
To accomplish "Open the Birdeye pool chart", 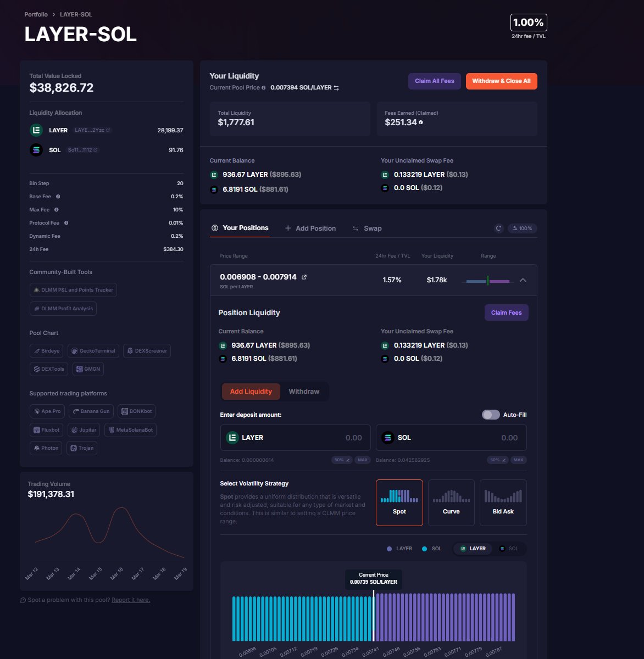I will click(47, 351).
